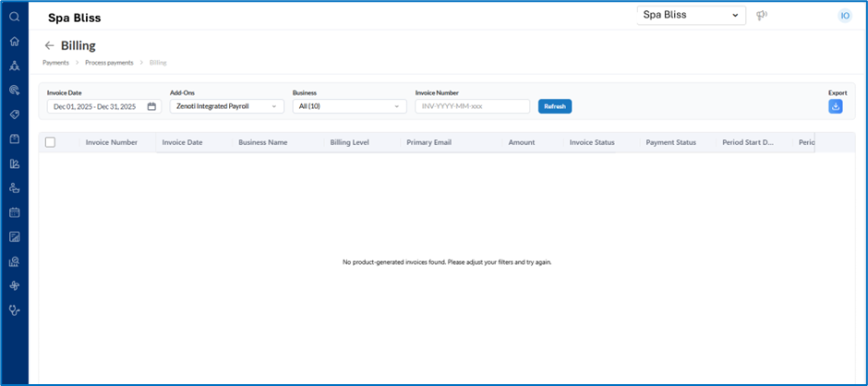
Task: Click the Billing breadcrumb text
Action: pyautogui.click(x=158, y=63)
